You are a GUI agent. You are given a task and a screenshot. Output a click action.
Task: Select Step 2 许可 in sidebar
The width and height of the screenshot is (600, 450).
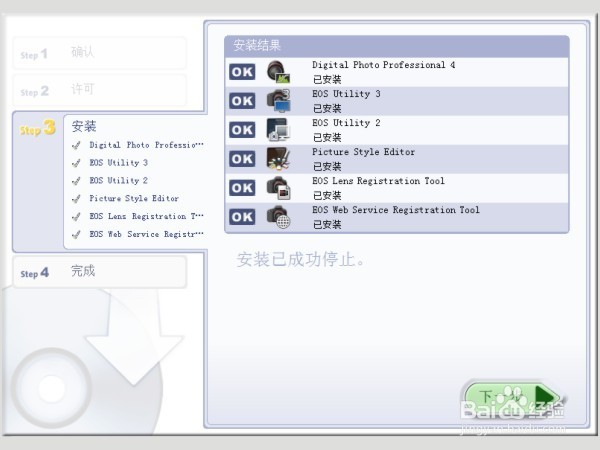pos(99,90)
